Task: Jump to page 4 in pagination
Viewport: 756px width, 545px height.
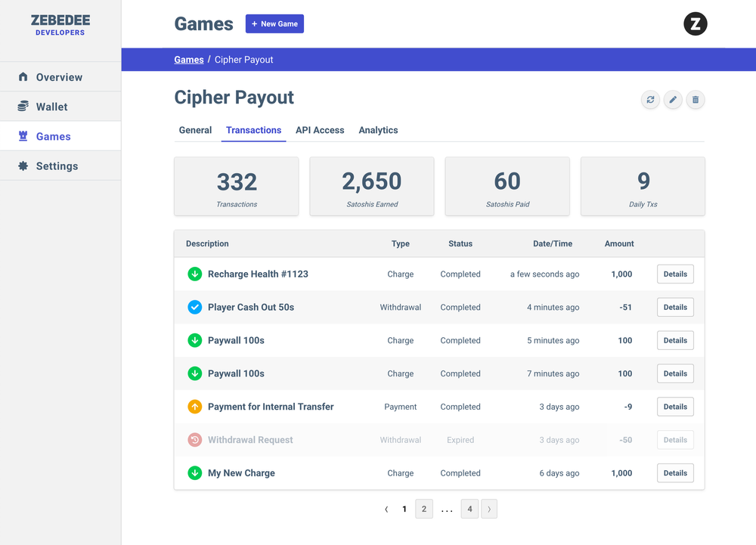Action: tap(469, 509)
